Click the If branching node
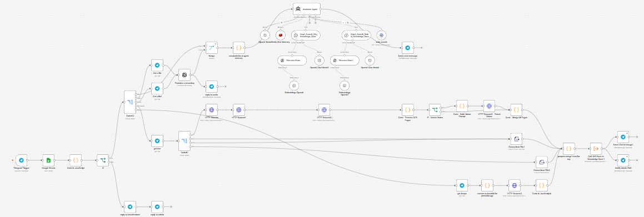The height and width of the screenshot is (217, 644). 103,160
